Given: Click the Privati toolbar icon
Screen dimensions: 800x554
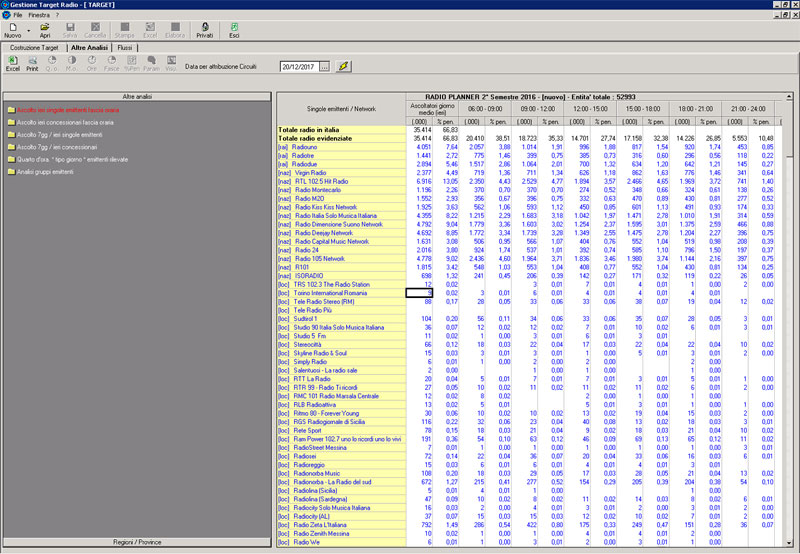Looking at the screenshot, I should tap(204, 27).
